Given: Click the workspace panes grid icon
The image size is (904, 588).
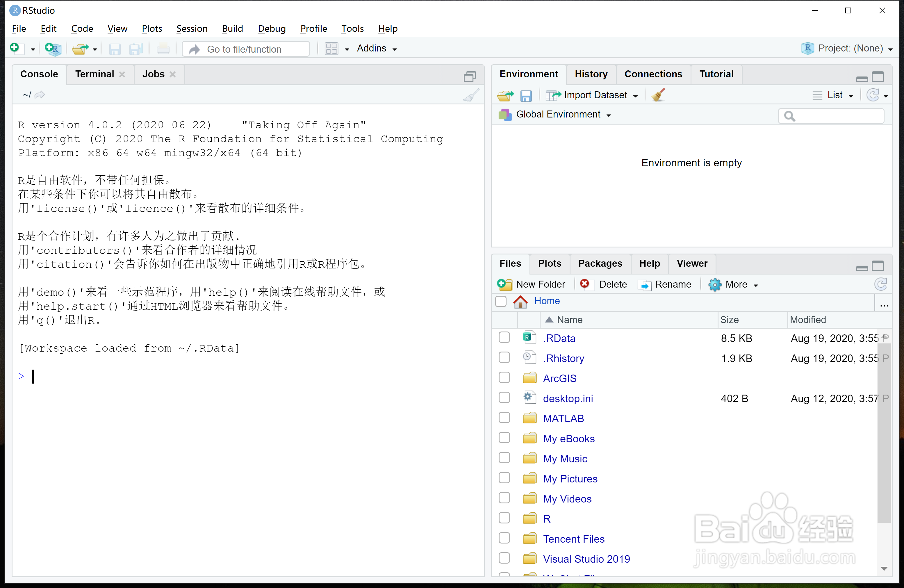Looking at the screenshot, I should coord(331,49).
